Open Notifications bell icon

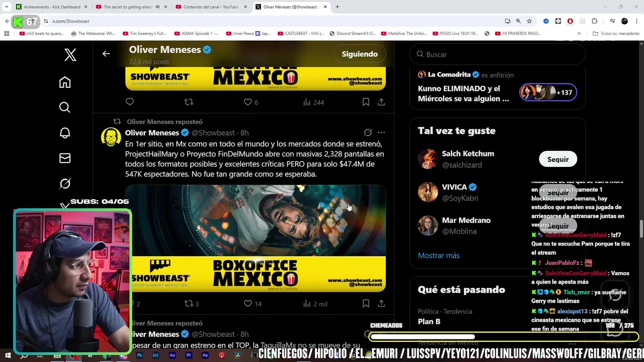click(65, 133)
